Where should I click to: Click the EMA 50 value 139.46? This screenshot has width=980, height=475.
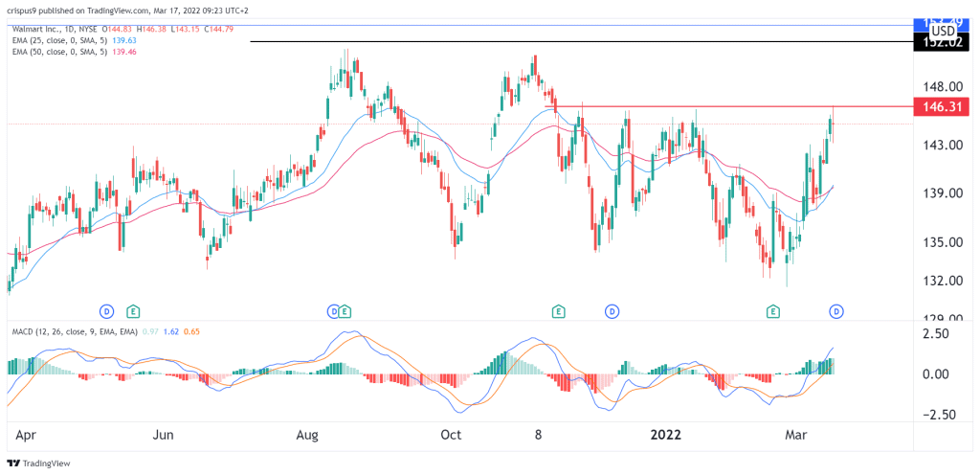tap(122, 52)
